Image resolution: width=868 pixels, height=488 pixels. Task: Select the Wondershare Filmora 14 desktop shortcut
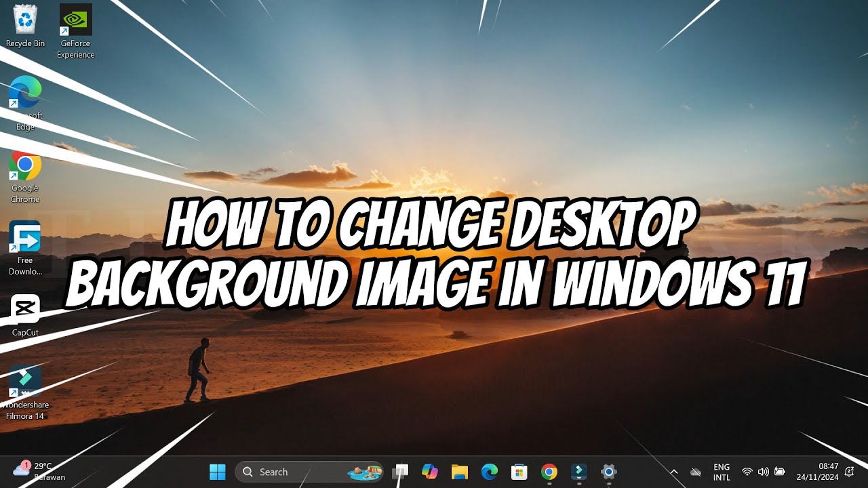(x=25, y=393)
